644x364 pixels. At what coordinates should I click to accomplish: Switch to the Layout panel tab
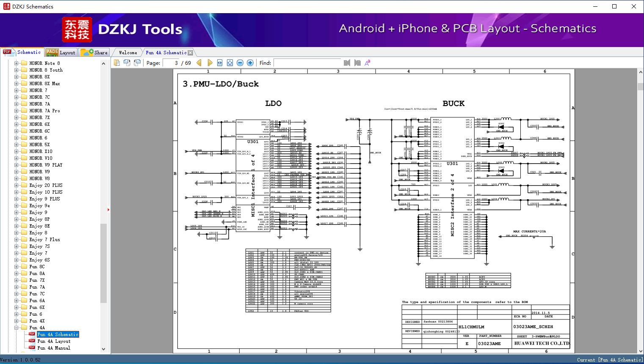click(61, 53)
